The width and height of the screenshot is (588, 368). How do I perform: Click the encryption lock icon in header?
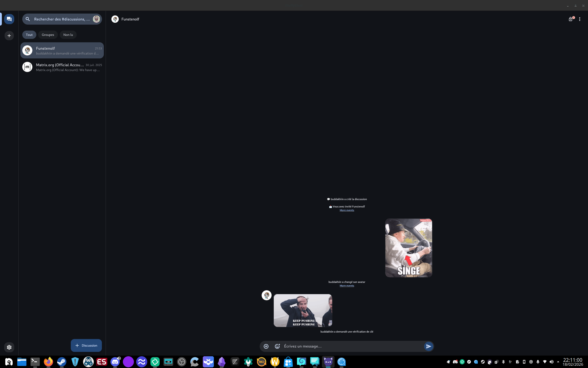click(x=570, y=19)
